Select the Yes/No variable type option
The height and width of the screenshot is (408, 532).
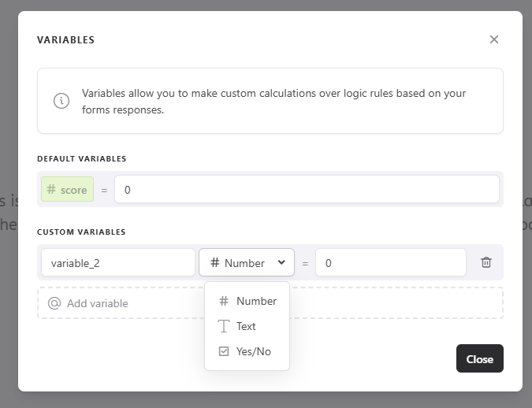coord(253,351)
